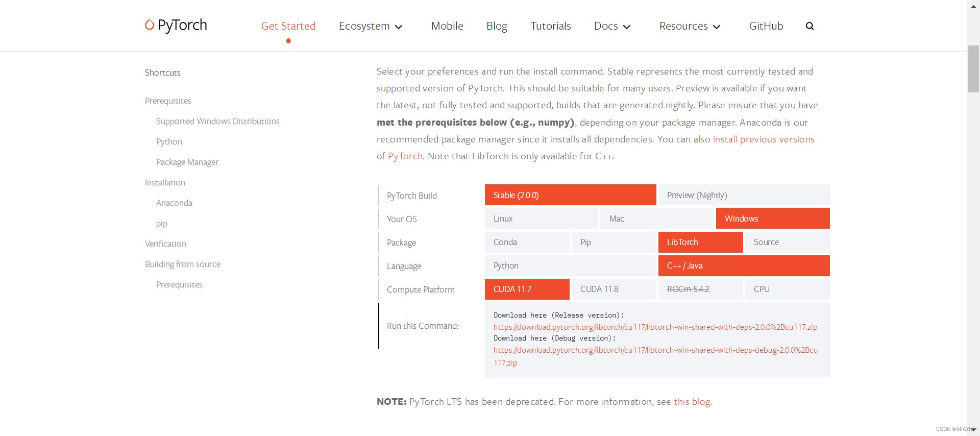Image resolution: width=980 pixels, height=436 pixels.
Task: Jump to Verification section shortcut
Action: 165,244
